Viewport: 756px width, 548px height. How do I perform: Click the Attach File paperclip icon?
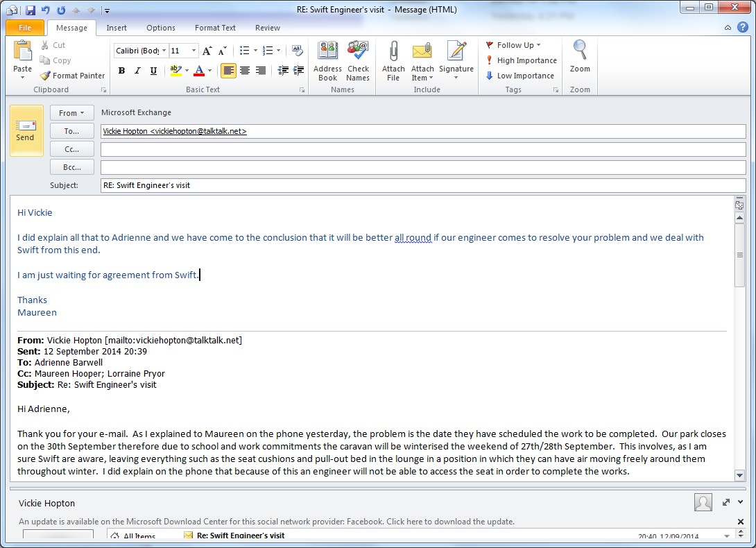[x=393, y=53]
